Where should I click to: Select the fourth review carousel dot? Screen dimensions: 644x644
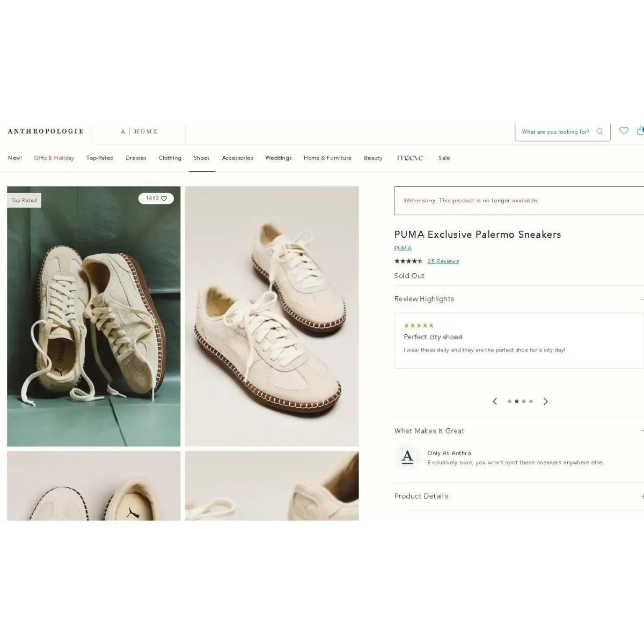coord(531,401)
